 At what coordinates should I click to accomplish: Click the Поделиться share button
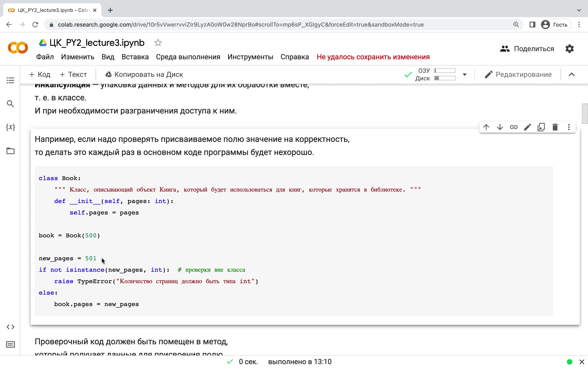click(527, 49)
